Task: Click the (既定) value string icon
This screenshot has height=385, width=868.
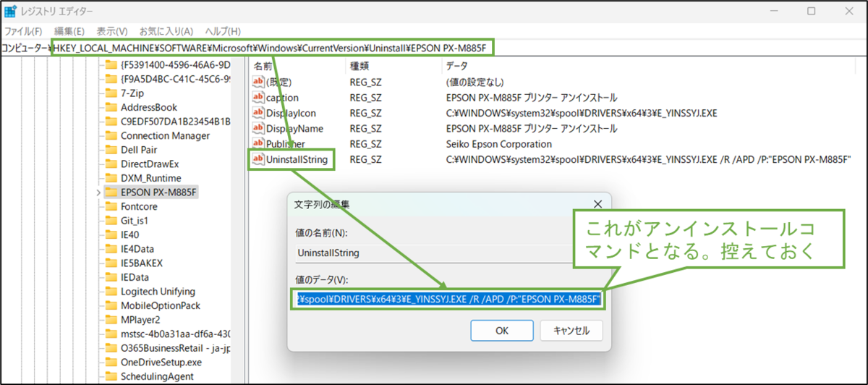Action: 258,82
